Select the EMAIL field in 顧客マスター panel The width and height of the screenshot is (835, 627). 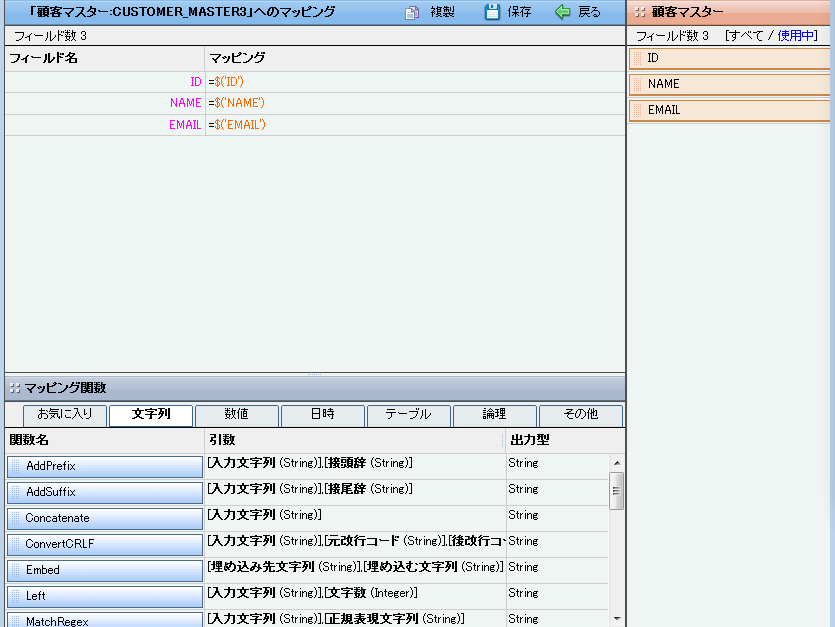pyautogui.click(x=730, y=110)
